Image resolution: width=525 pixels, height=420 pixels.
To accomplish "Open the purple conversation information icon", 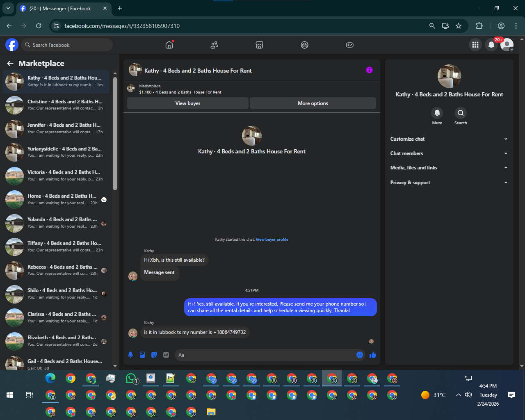I will click(x=369, y=70).
